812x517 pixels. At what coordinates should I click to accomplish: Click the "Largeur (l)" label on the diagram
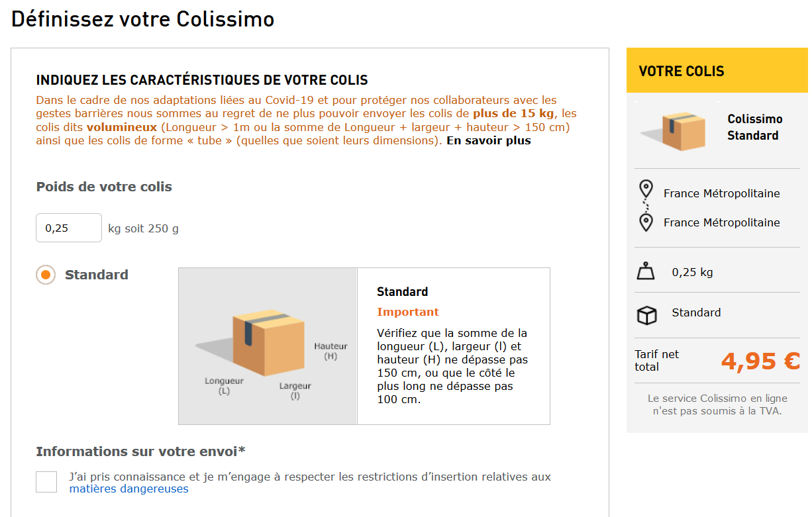point(295,391)
